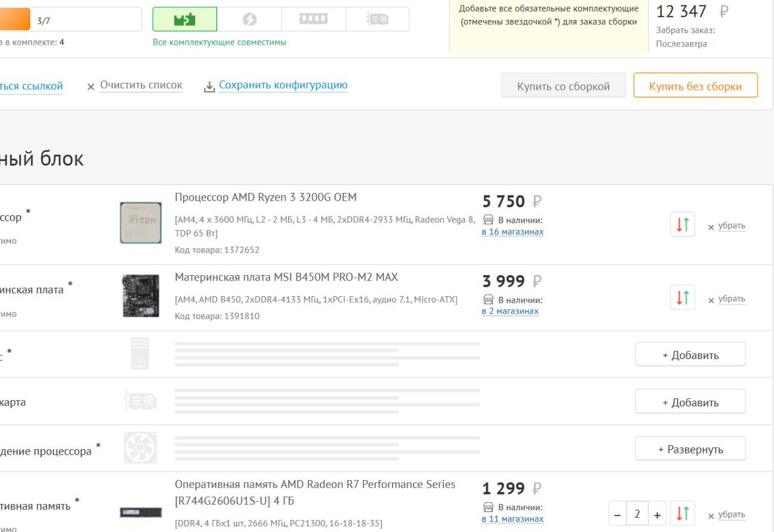Click the store icon in RAM row
774x532 pixels.
(489, 507)
